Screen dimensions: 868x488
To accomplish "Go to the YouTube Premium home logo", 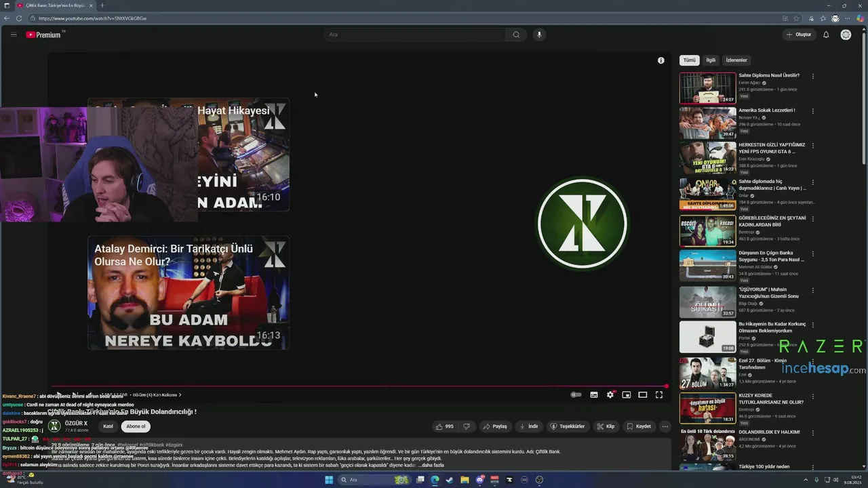I will coord(44,35).
